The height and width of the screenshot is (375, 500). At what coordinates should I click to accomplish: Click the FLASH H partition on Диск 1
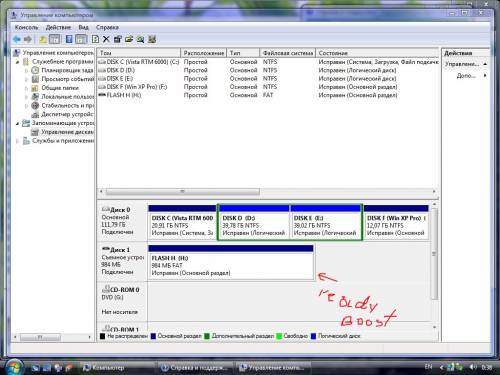click(231, 262)
